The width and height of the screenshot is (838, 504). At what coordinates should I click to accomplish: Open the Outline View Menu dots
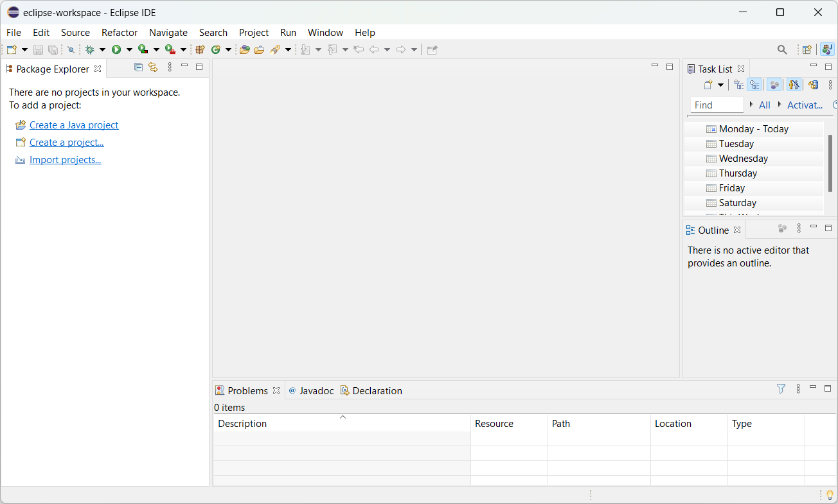pyautogui.click(x=799, y=228)
